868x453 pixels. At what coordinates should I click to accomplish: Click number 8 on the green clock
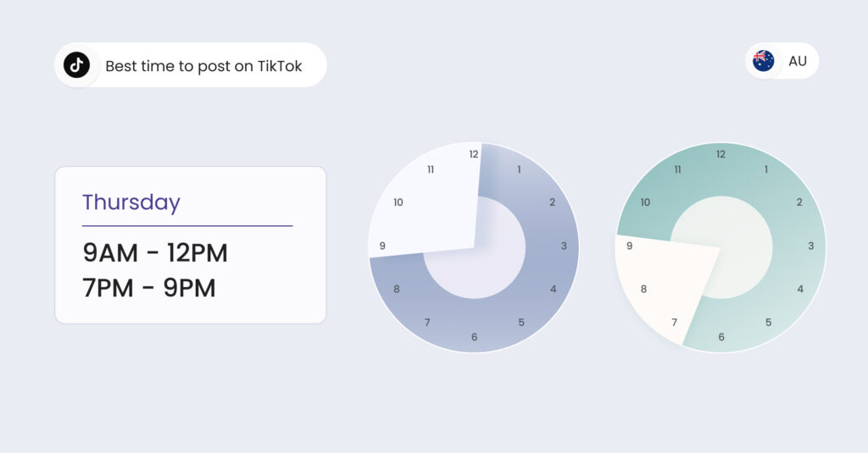(643, 290)
